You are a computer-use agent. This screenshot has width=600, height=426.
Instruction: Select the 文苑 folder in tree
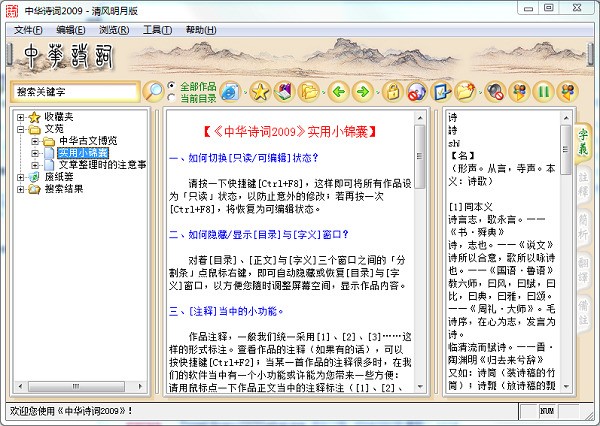54,129
